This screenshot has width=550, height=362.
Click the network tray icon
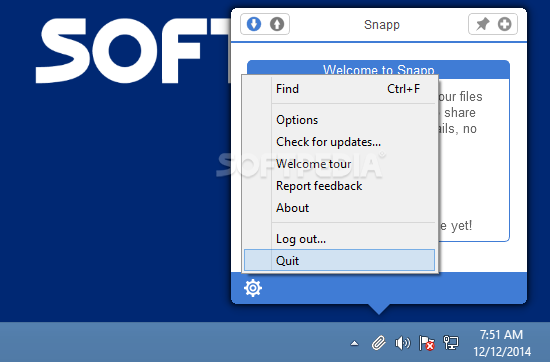[450, 343]
